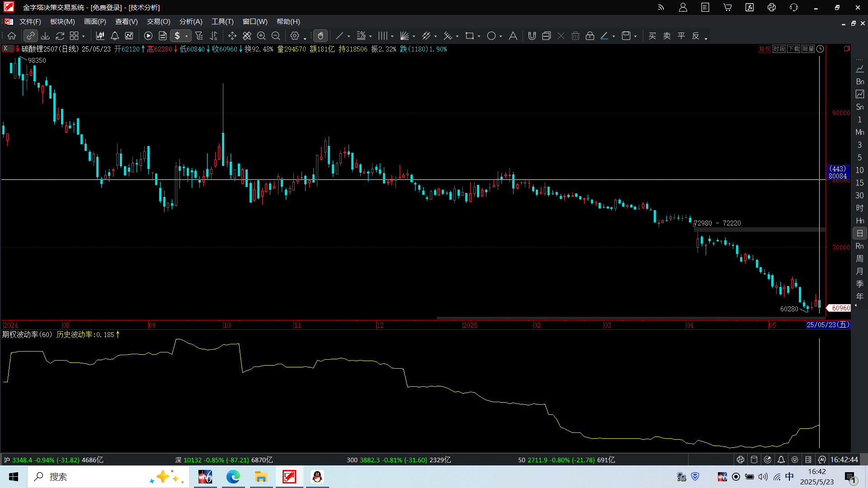
Task: Open the Python icon in status bar
Action: (741, 460)
